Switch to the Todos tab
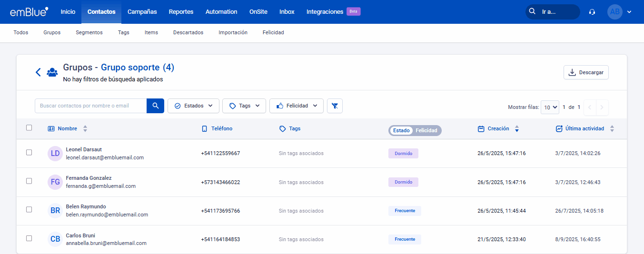 point(21,32)
